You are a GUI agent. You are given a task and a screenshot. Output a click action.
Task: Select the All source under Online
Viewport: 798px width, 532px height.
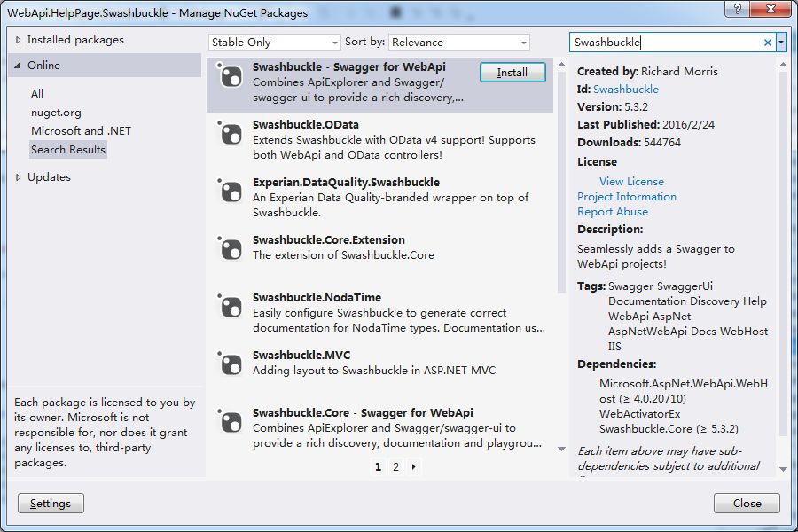[37, 94]
